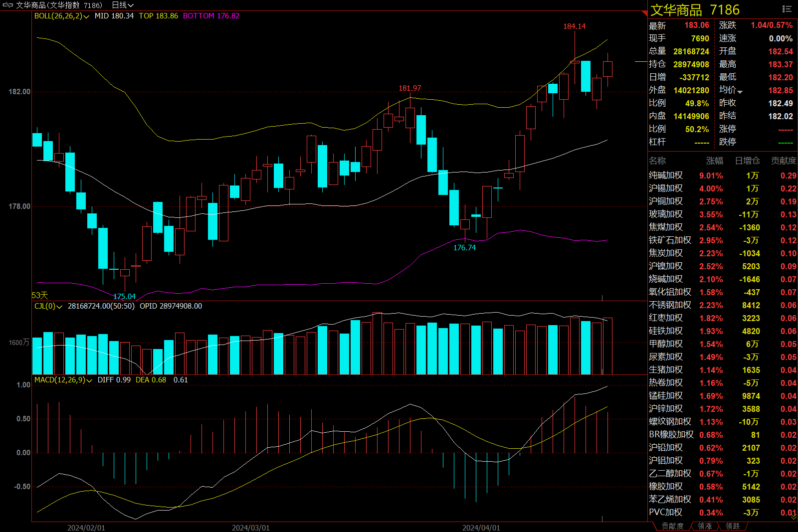Open the 日线 period dropdown
Viewport: 798px width, 532px height.
point(123,5)
